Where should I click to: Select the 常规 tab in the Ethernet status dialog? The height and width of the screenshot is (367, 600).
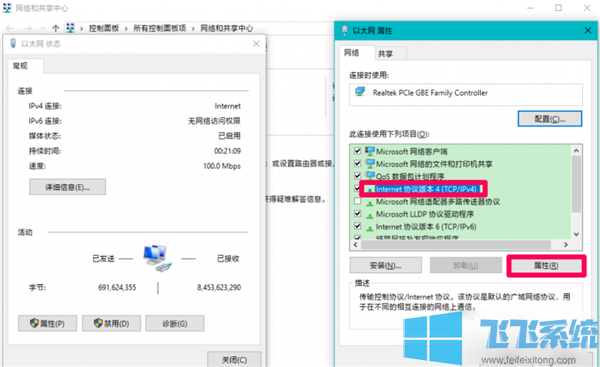click(x=20, y=66)
